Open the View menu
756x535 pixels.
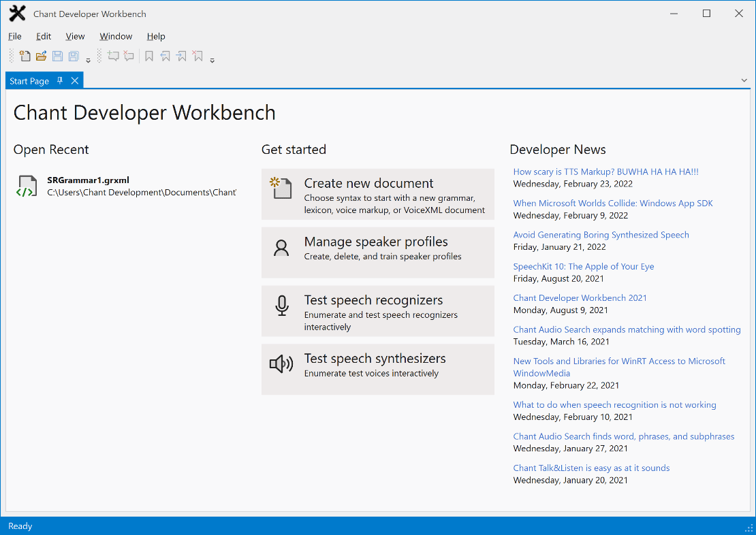[75, 36]
